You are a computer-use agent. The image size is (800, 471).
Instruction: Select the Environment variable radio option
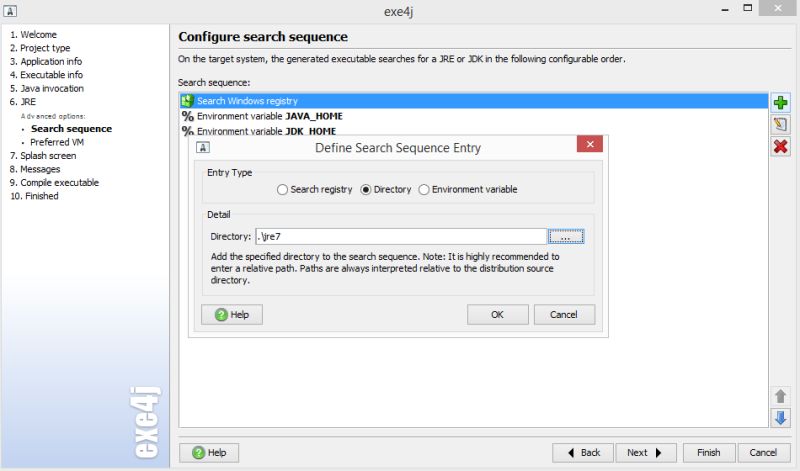pyautogui.click(x=468, y=189)
